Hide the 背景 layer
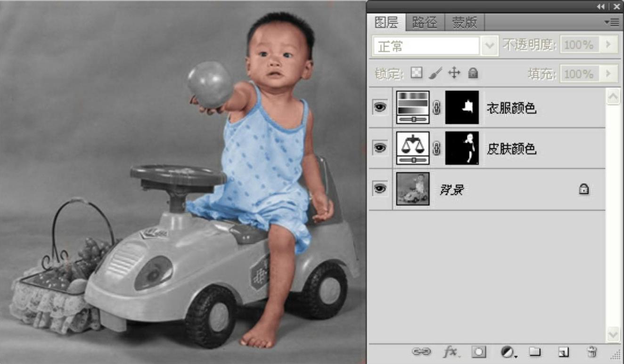The width and height of the screenshot is (624, 364). click(x=380, y=189)
